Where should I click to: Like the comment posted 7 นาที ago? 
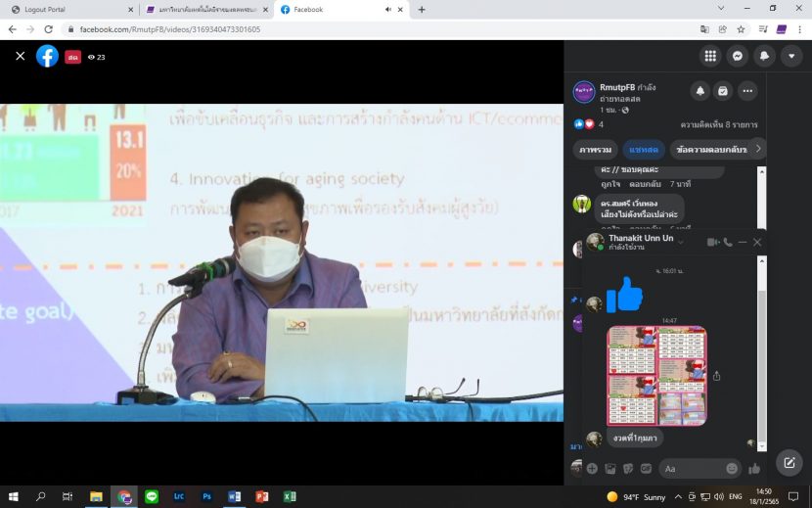tap(610, 184)
